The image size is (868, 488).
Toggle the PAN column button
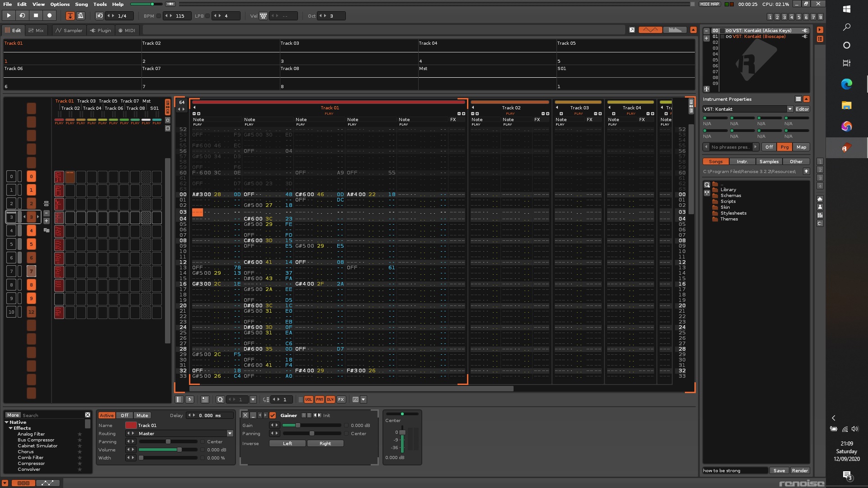click(320, 399)
